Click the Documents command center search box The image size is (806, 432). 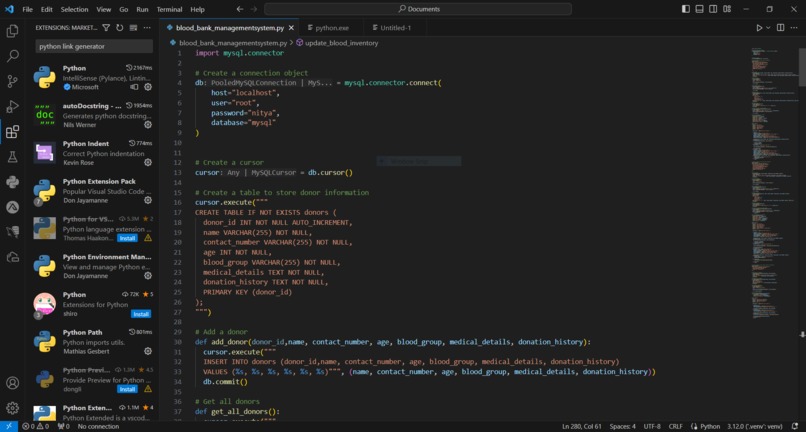418,9
